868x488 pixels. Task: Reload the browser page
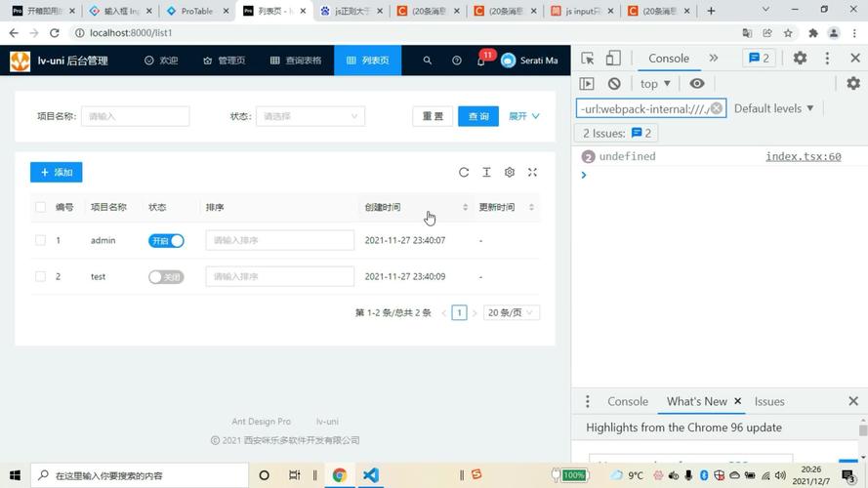point(55,33)
